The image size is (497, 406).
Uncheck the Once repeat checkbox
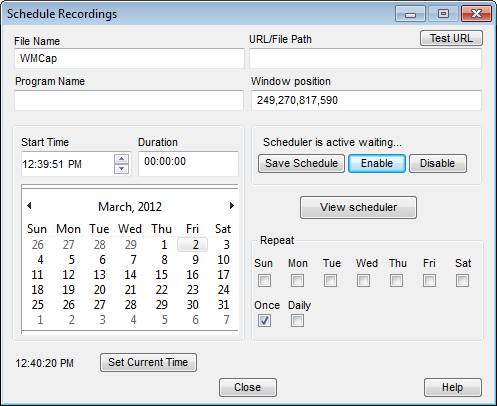264,321
